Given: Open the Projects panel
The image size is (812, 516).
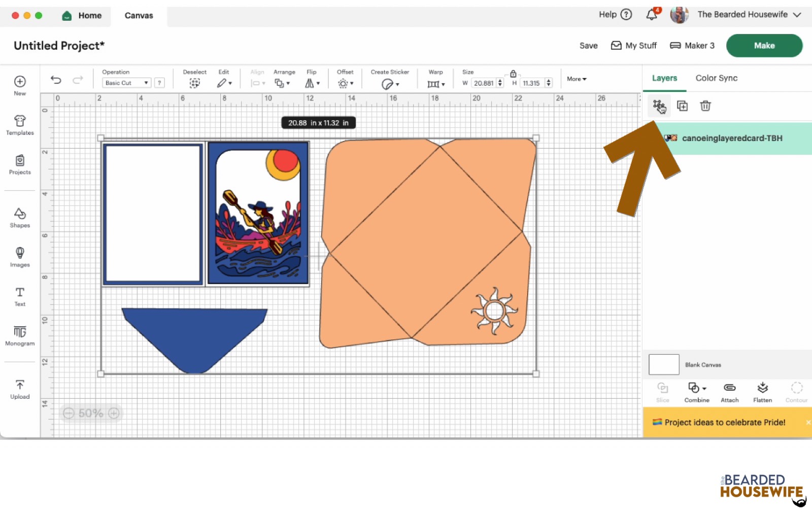Looking at the screenshot, I should (20, 164).
